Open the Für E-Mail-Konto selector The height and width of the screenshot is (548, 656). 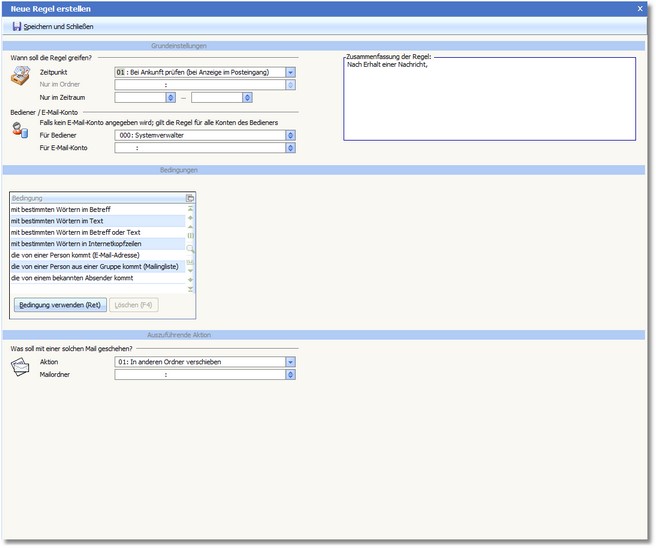pyautogui.click(x=291, y=148)
